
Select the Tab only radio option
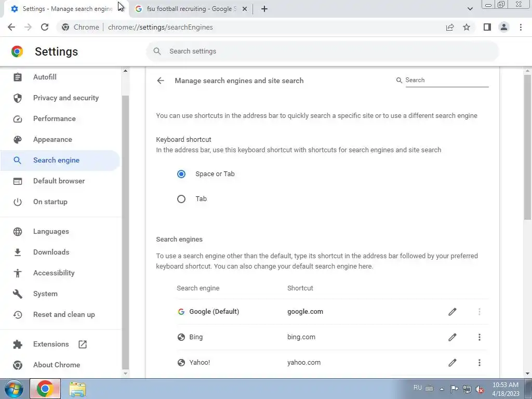pos(181,199)
